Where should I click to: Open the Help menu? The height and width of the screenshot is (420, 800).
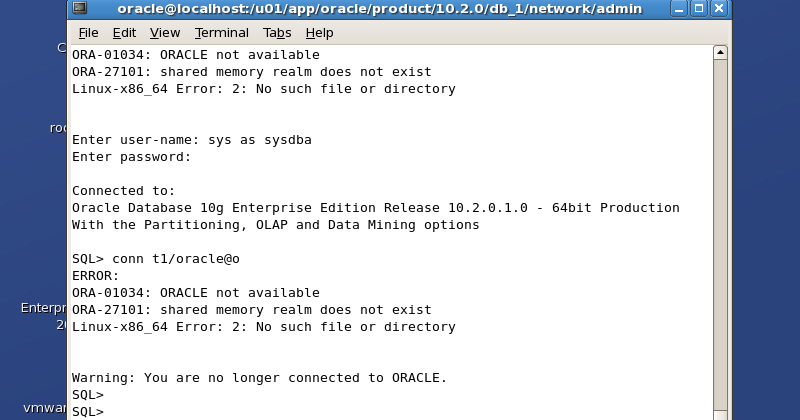[319, 33]
